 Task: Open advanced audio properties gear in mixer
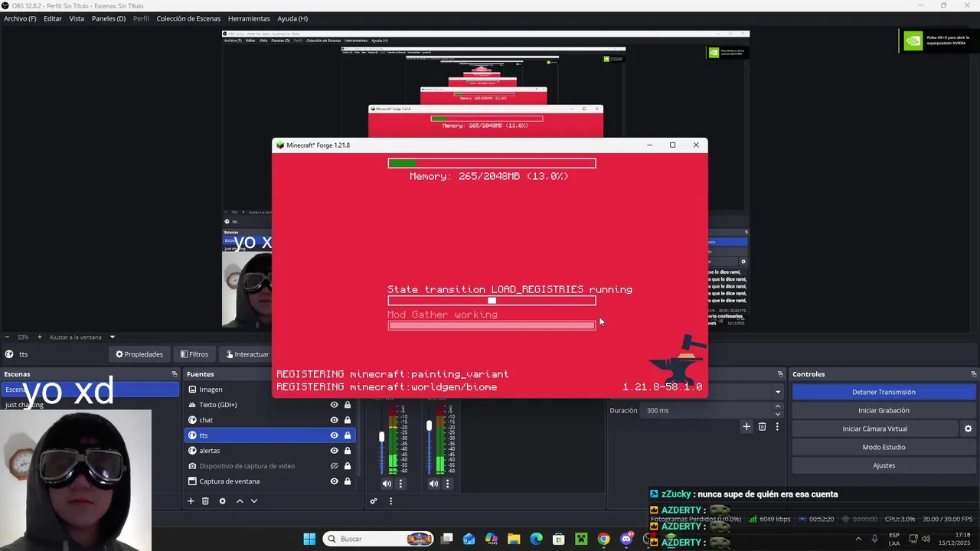click(x=374, y=501)
